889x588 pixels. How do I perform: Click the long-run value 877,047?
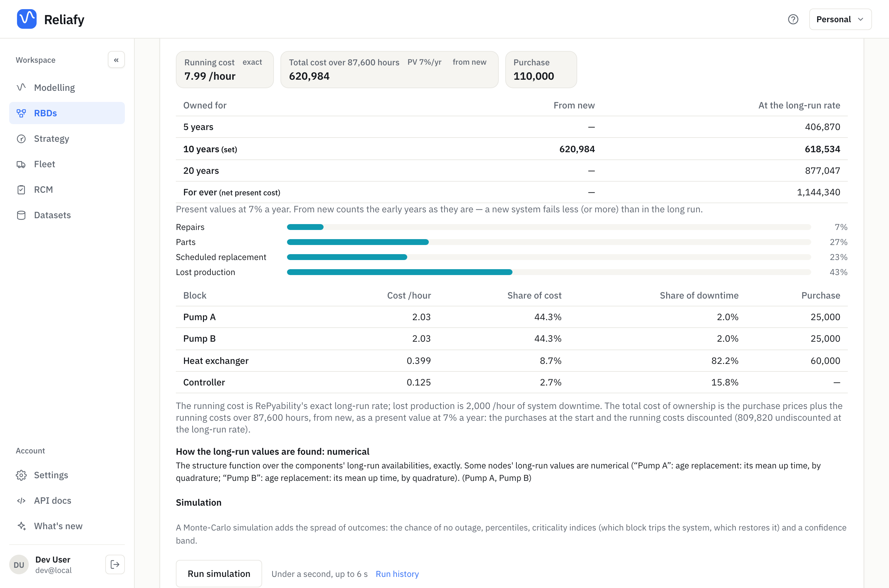pos(822,171)
